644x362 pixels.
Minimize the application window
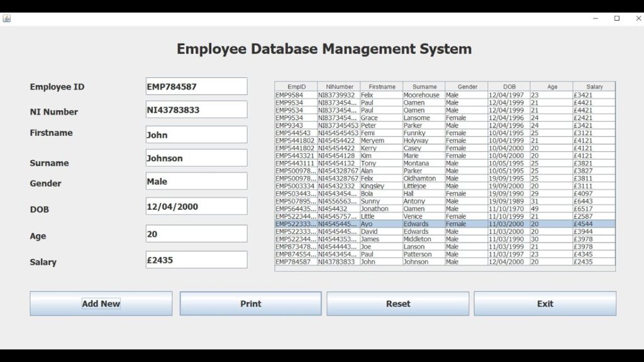[x=596, y=18]
